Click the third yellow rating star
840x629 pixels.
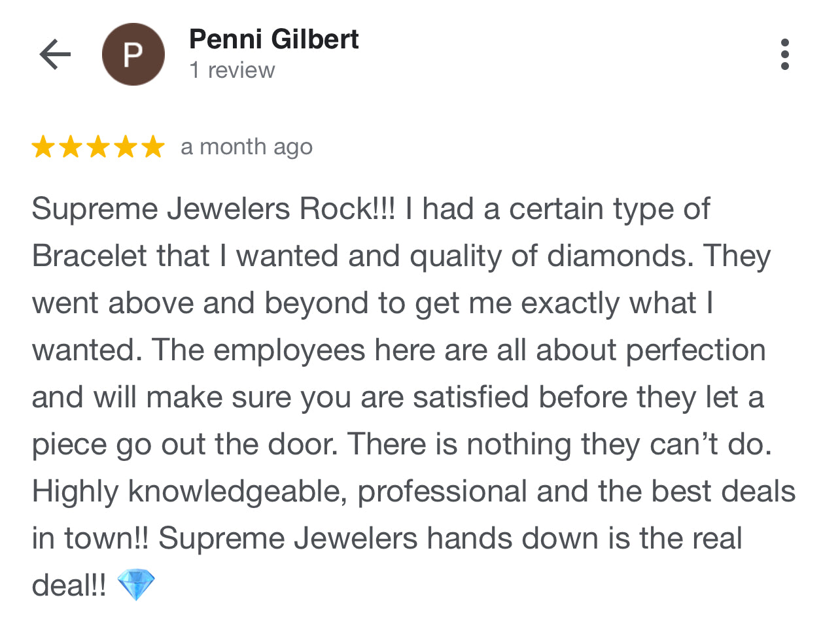point(98,147)
